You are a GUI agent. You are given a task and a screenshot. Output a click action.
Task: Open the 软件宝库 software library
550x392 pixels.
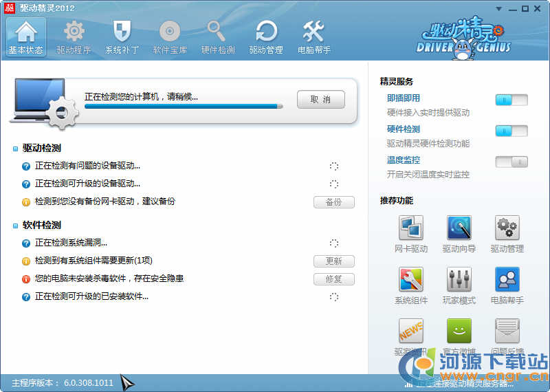[x=170, y=37]
